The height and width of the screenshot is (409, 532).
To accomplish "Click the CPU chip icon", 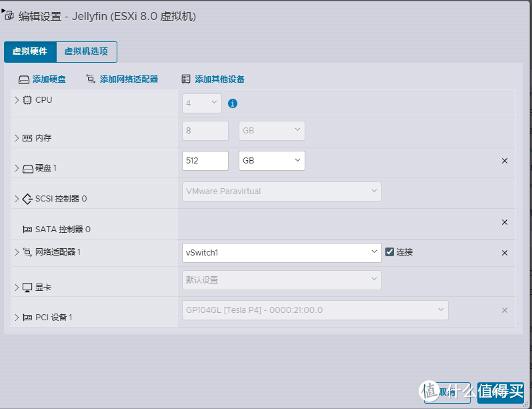I will [x=27, y=100].
